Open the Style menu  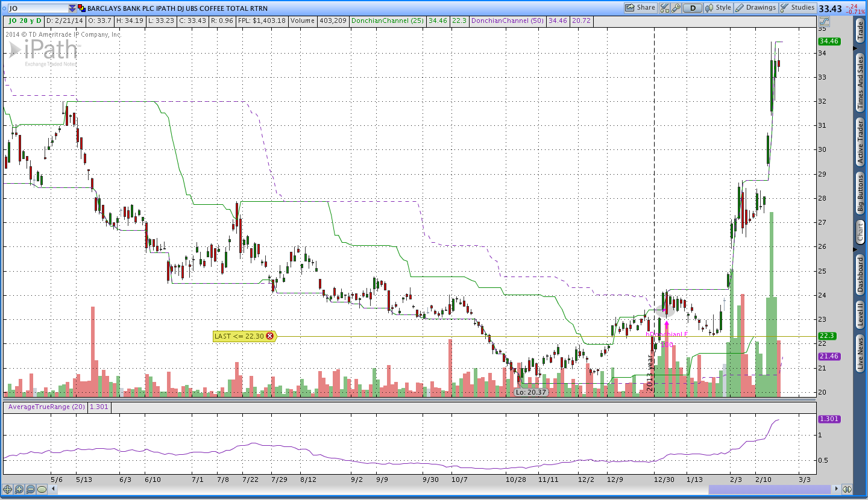click(x=719, y=8)
